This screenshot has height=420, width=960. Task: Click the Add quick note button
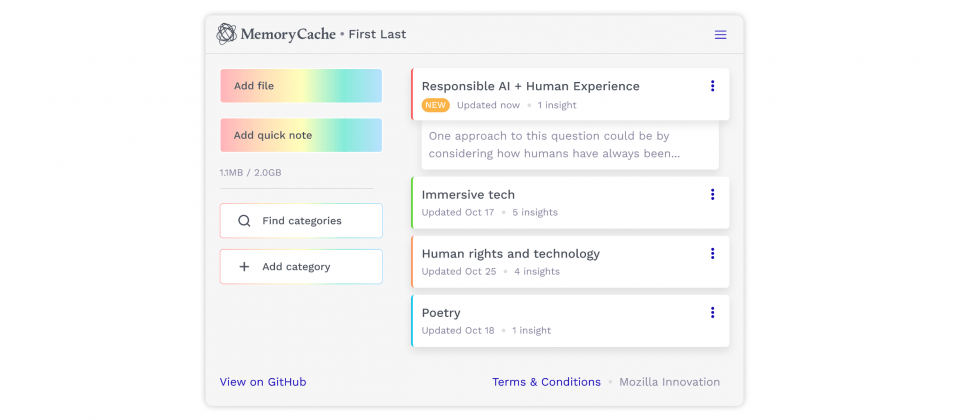[x=301, y=135]
